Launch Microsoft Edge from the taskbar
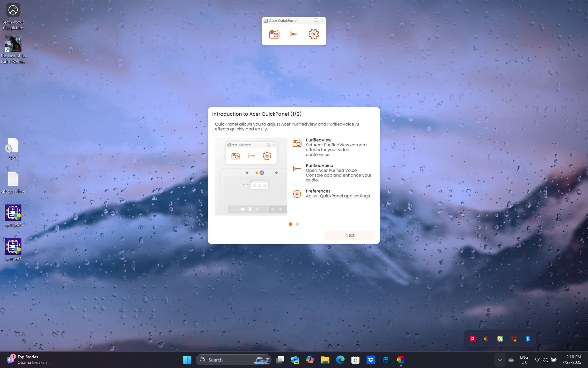588x368 pixels. click(340, 360)
